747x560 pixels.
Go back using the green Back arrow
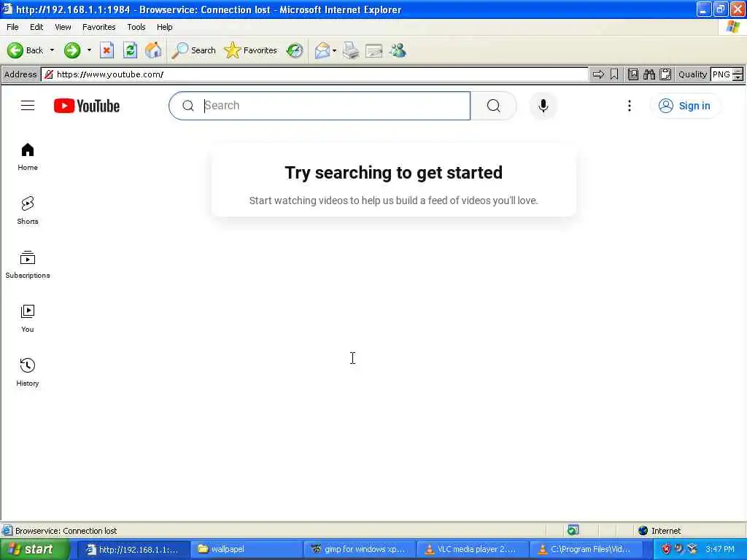(x=25, y=50)
